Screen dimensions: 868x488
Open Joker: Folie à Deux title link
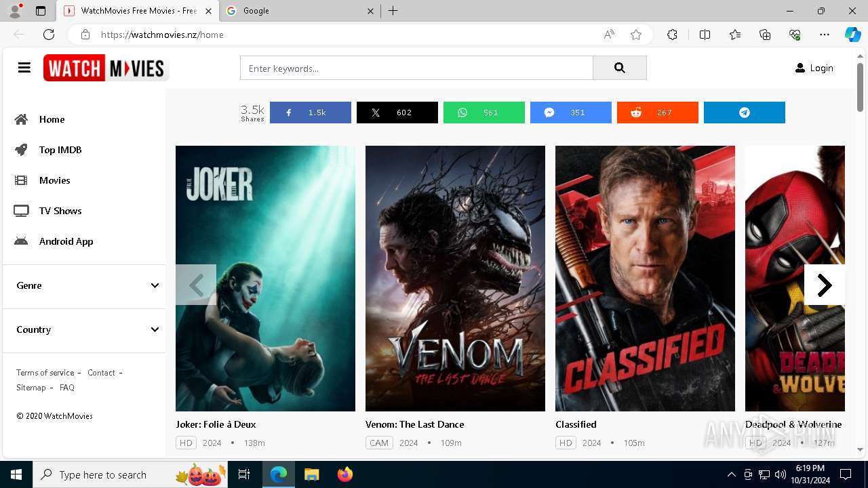216,424
